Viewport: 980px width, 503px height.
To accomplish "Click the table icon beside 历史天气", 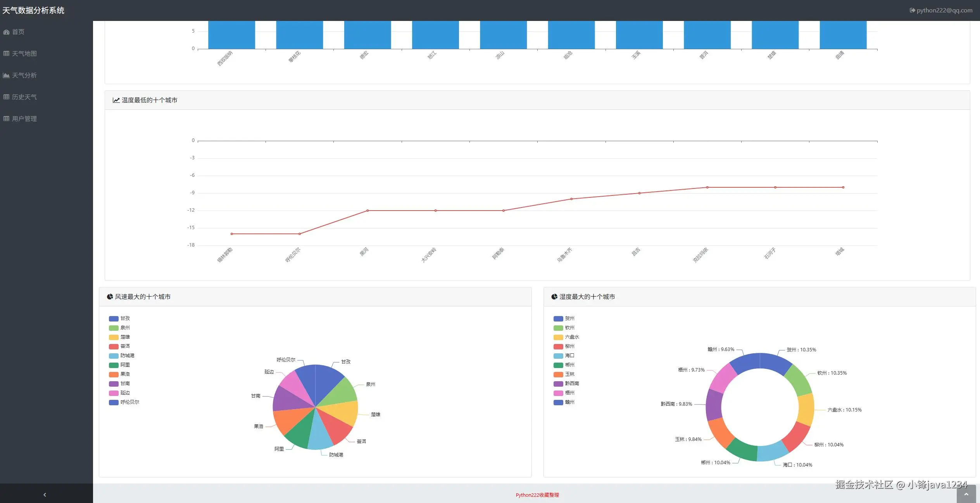I will point(6,97).
